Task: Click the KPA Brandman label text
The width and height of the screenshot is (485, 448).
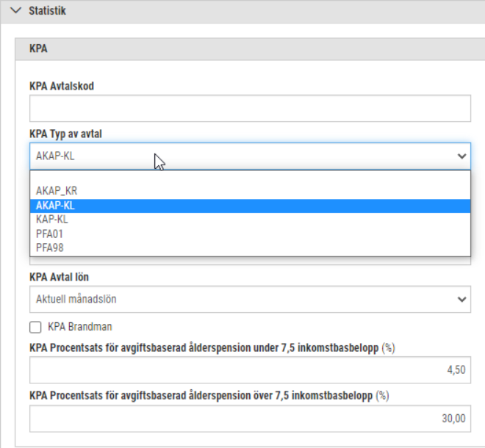Action: (80, 327)
